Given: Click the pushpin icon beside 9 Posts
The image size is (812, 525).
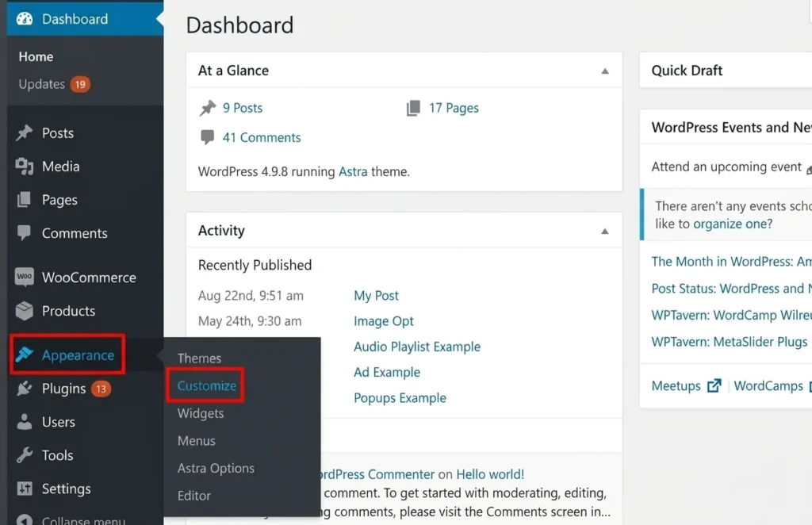Looking at the screenshot, I should click(208, 108).
